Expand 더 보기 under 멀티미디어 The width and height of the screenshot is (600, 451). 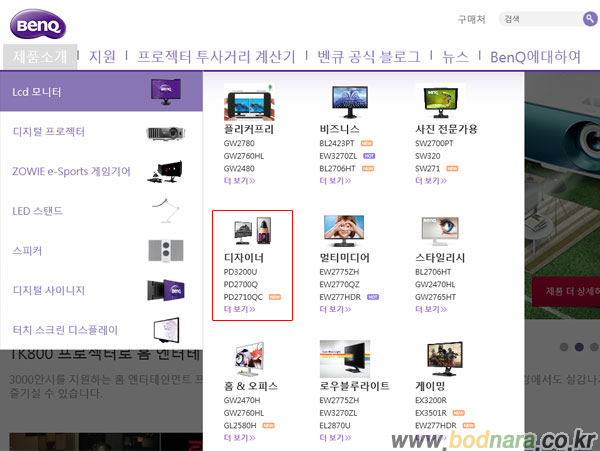[335, 309]
